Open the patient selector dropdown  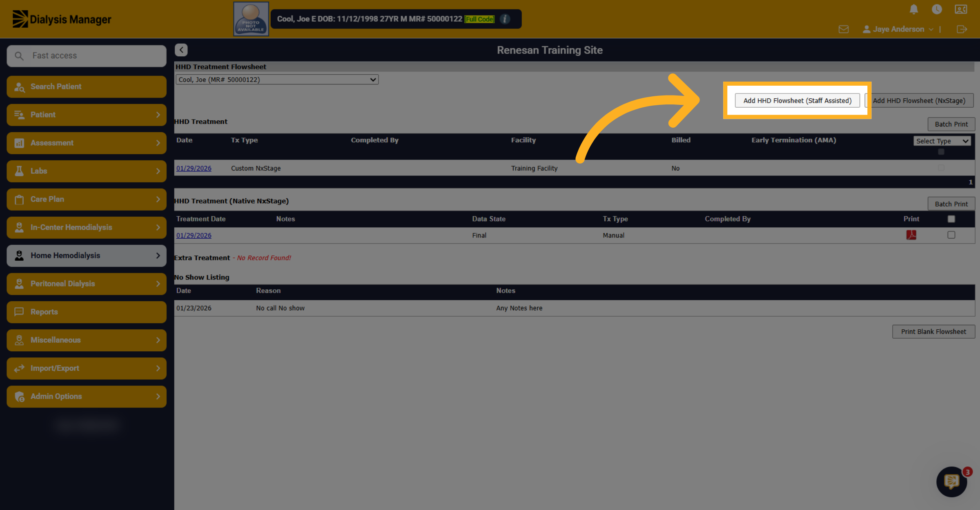277,80
